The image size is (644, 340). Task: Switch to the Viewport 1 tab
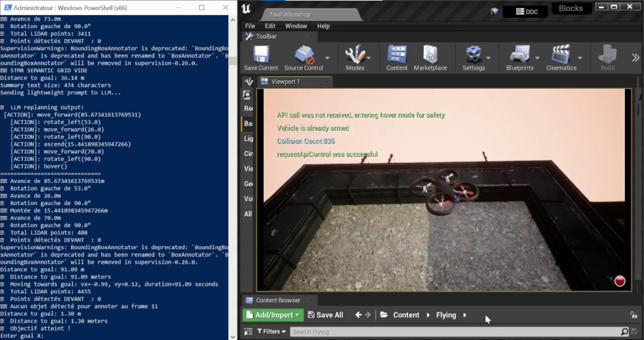pos(285,82)
